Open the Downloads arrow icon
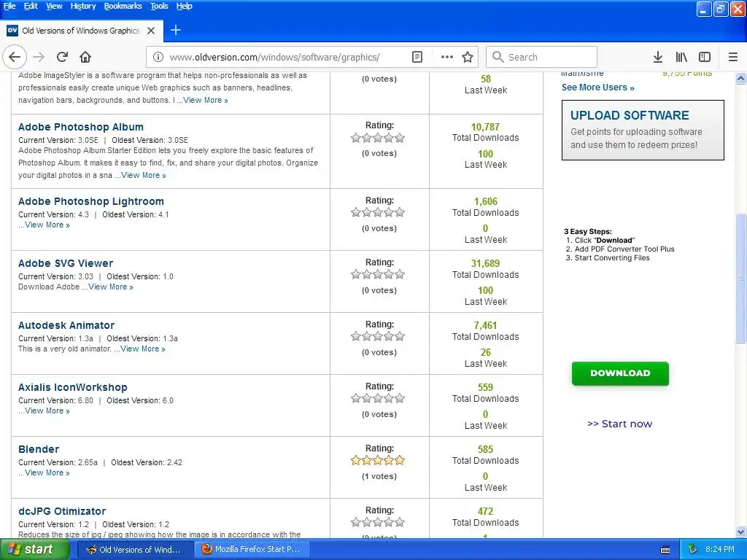The height and width of the screenshot is (560, 747). 657,57
